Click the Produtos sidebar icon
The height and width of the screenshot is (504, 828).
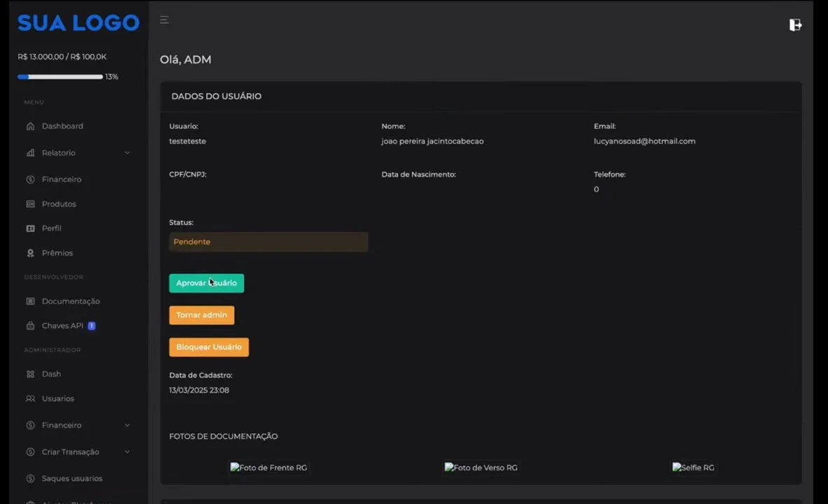pyautogui.click(x=31, y=204)
